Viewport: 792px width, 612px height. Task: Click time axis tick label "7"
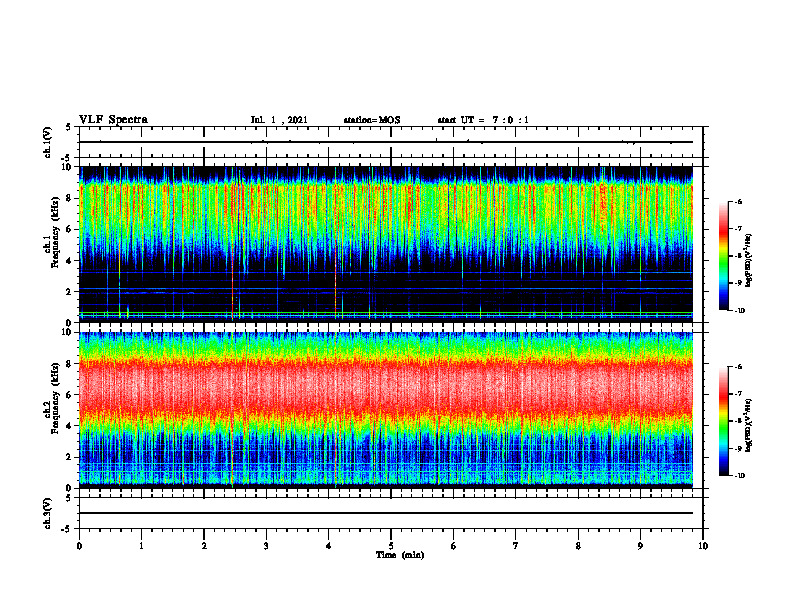[x=516, y=546]
